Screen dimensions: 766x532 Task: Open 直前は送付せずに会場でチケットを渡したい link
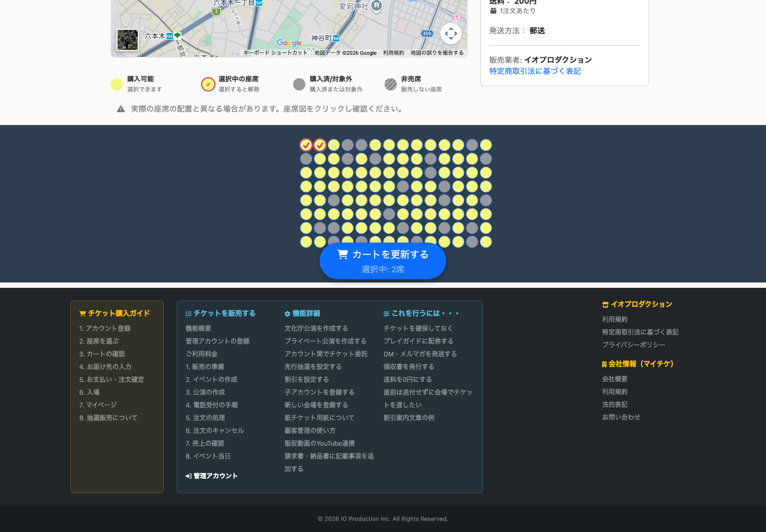point(428,399)
